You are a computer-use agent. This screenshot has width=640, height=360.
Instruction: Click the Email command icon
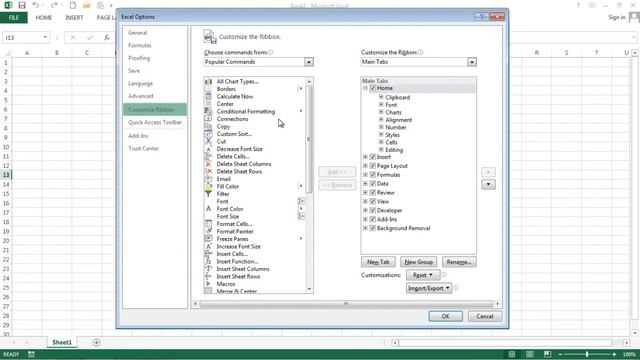tap(208, 179)
